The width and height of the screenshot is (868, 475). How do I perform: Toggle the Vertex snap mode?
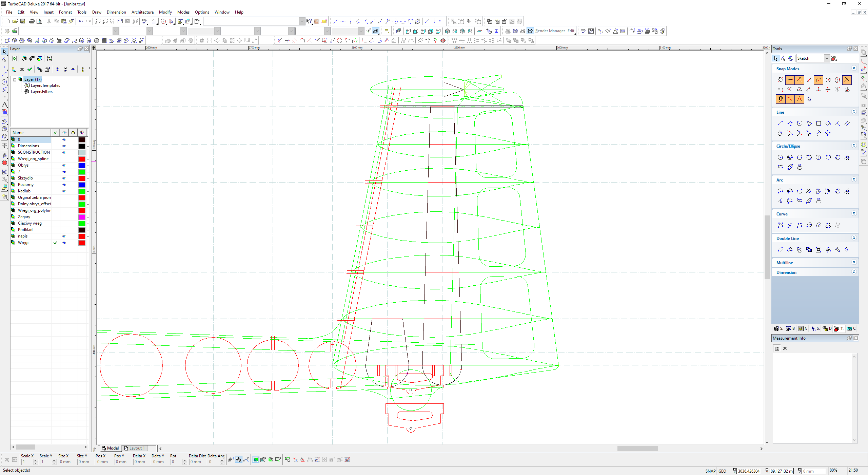[790, 80]
